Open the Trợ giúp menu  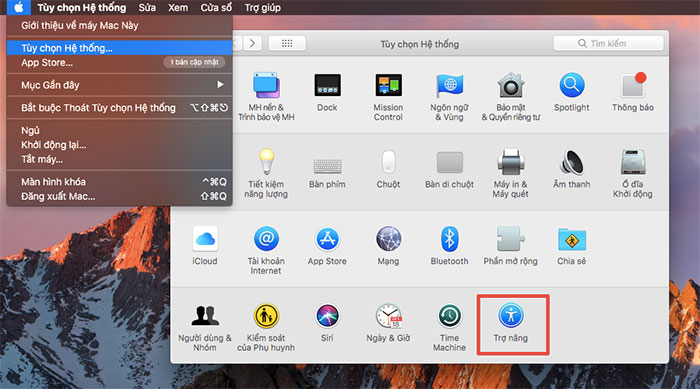pyautogui.click(x=262, y=8)
